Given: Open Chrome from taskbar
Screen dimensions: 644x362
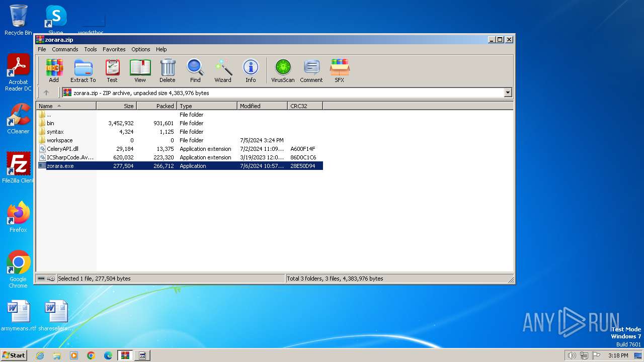Looking at the screenshot, I should point(91,355).
